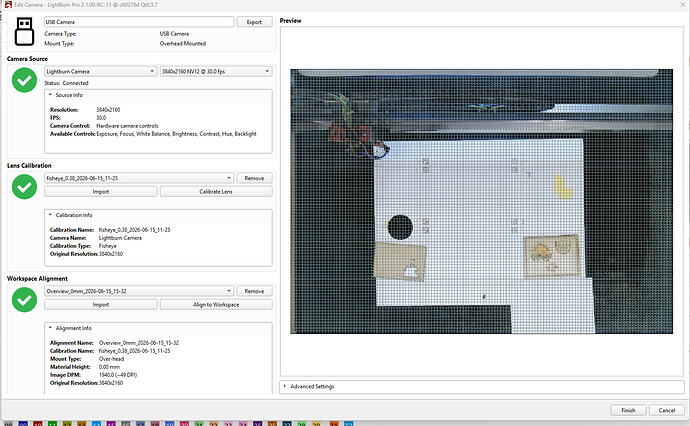Click Import under Lens Calibration
Screen dimensions: 690x426
pyautogui.click(x=100, y=191)
